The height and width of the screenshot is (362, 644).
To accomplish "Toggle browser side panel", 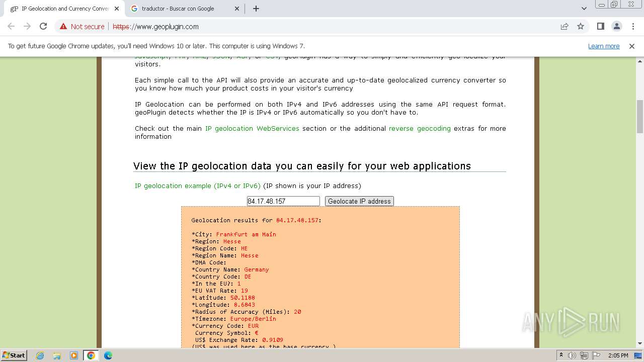I will 601,27.
